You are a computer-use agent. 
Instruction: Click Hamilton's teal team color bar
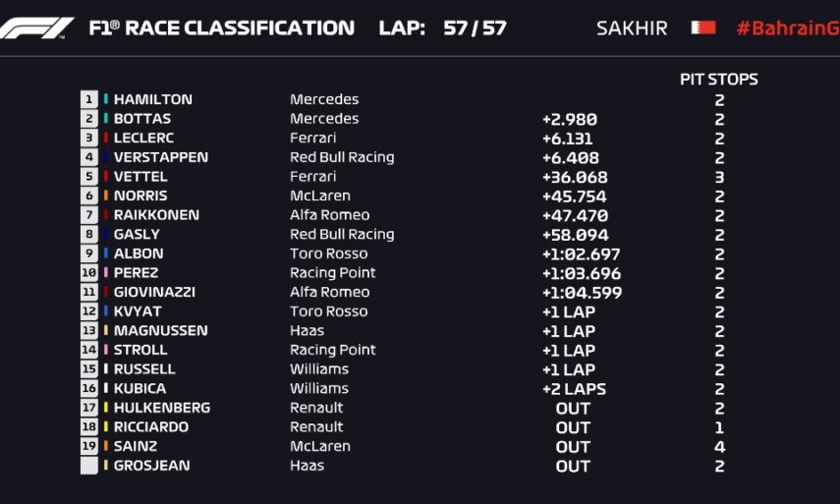pos(106,99)
